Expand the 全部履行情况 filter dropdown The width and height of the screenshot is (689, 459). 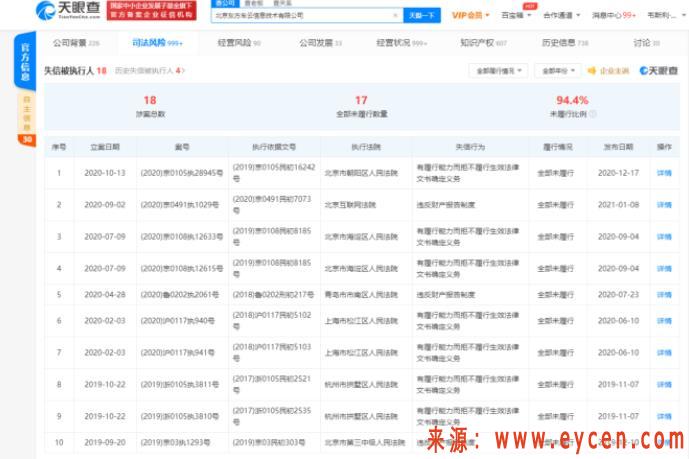point(499,71)
